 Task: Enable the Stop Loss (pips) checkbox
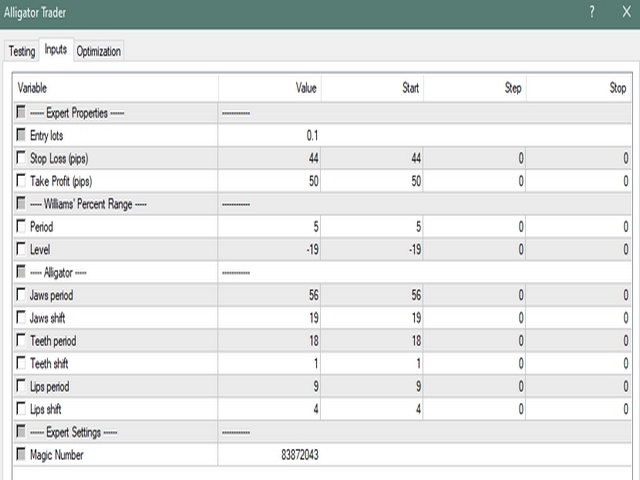click(22, 158)
